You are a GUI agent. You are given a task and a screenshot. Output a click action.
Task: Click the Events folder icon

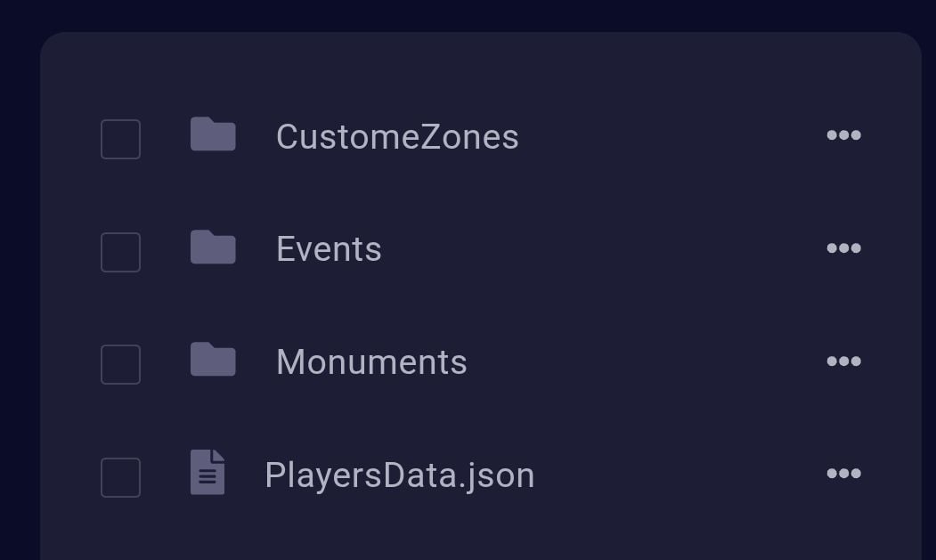tap(213, 248)
